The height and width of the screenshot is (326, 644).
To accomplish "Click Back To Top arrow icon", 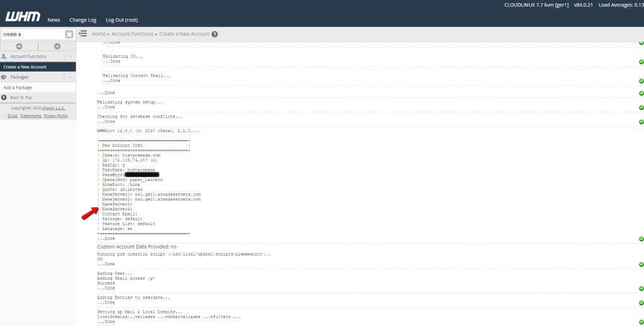I will tap(4, 97).
